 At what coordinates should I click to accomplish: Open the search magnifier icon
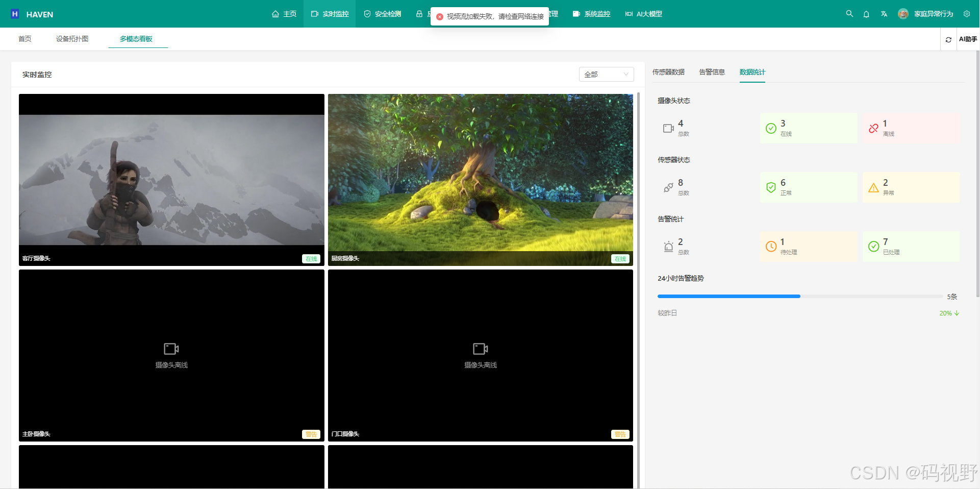coord(849,14)
